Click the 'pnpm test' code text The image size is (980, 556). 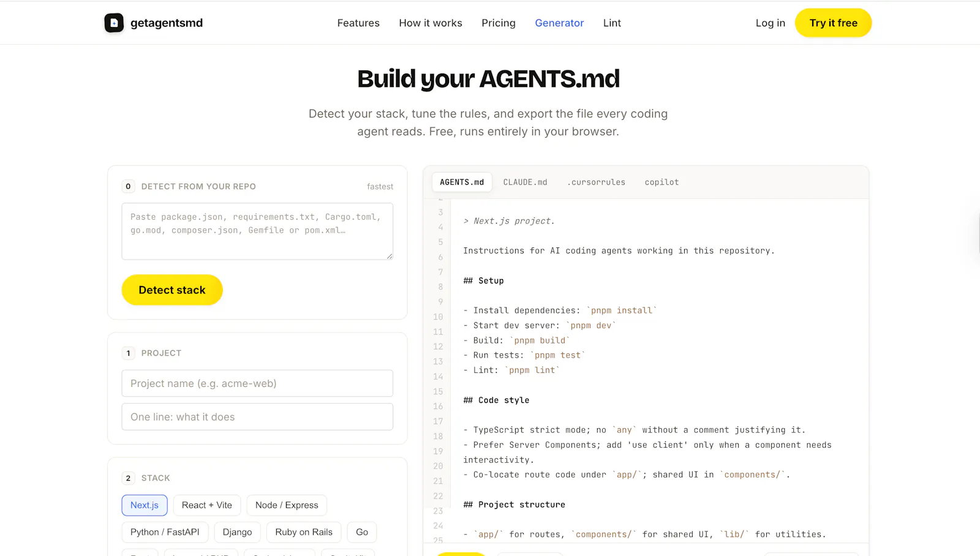[x=557, y=355]
